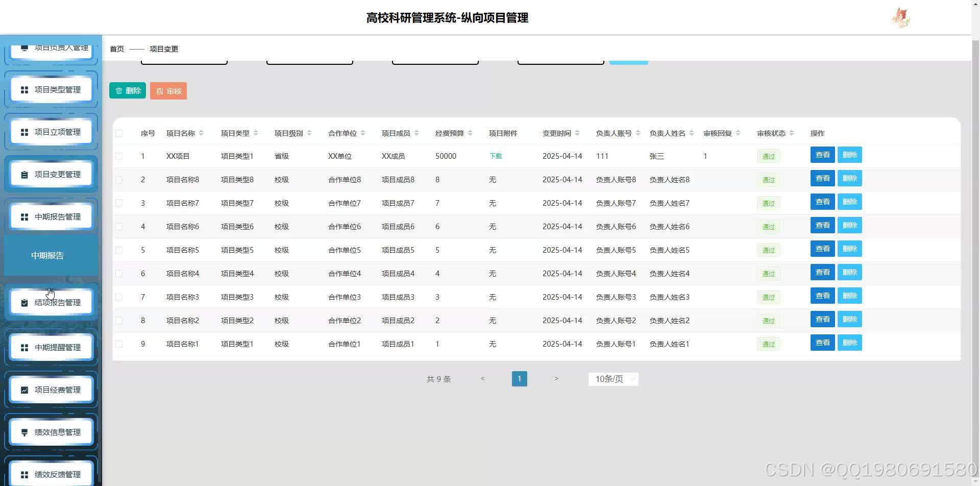Image resolution: width=980 pixels, height=486 pixels.
Task: Click the icon beside 绩效信息管理
Action: [x=24, y=432]
